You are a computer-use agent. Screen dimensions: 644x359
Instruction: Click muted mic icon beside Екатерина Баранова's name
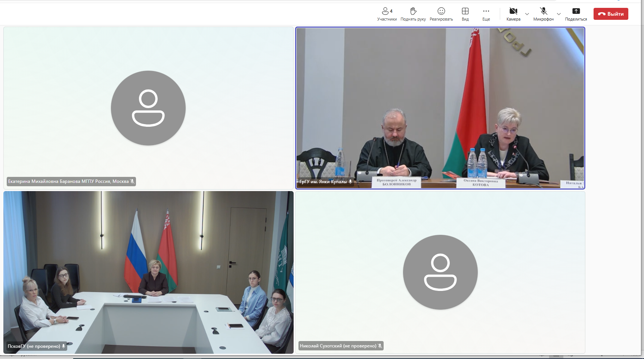[x=132, y=181]
